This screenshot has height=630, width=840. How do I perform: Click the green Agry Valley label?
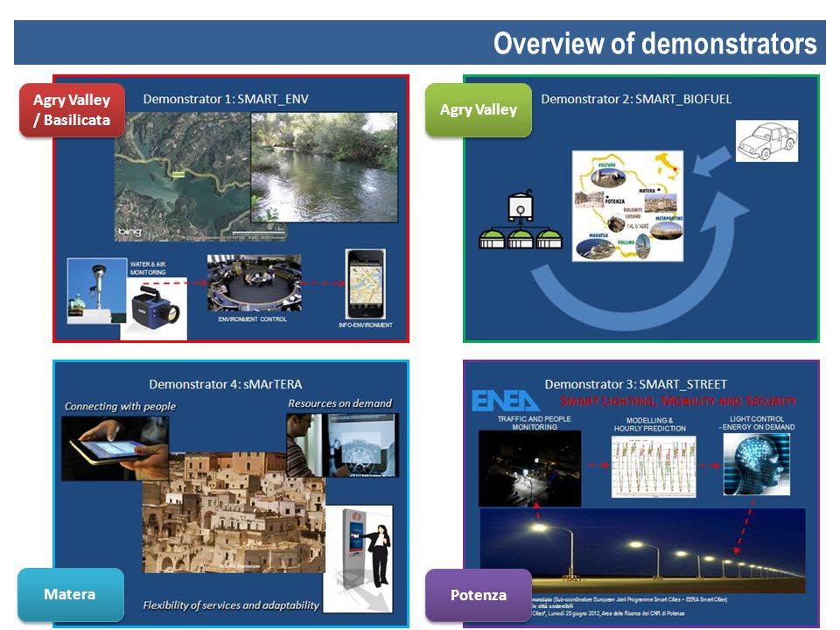coord(479,110)
